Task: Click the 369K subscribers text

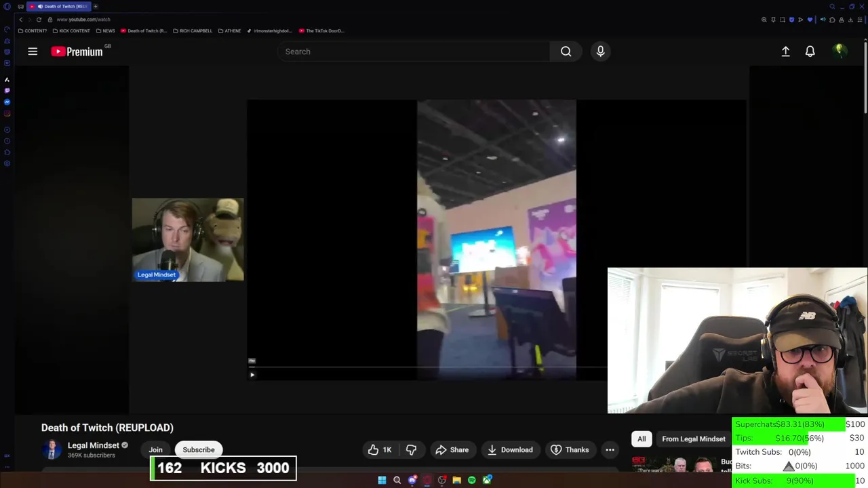Action: (x=92, y=455)
